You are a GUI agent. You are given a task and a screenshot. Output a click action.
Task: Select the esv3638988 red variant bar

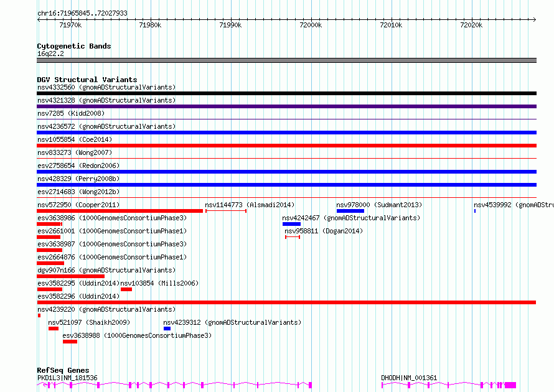70,342
